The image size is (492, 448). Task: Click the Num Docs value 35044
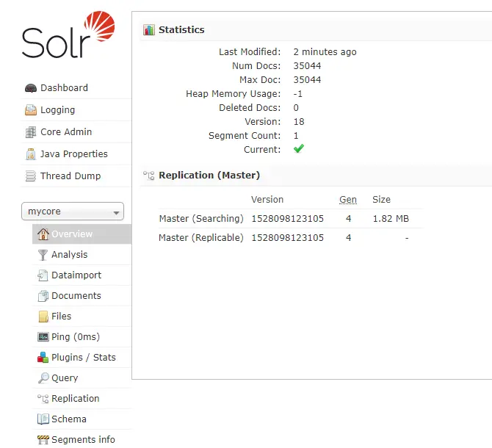(307, 66)
